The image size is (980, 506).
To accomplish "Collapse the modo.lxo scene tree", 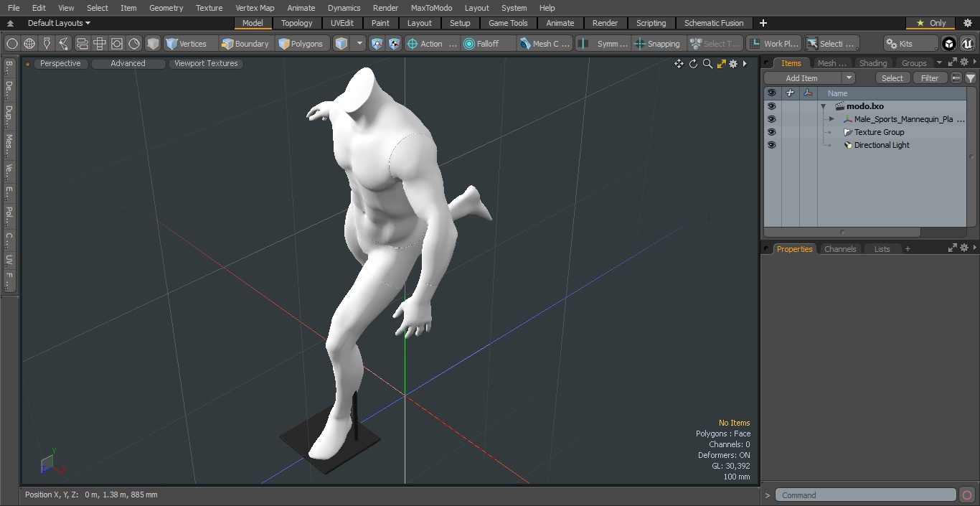I will [x=824, y=106].
